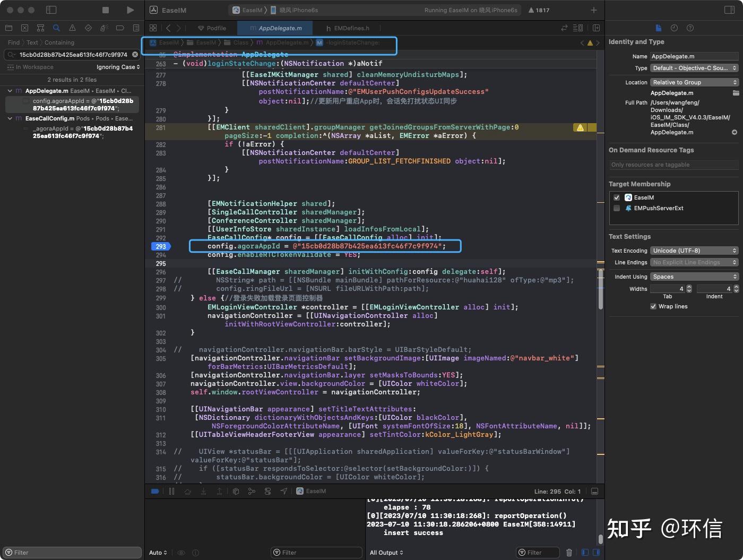Toggle the inspectors panel button
This screenshot has width=743, height=560.
(x=729, y=10)
